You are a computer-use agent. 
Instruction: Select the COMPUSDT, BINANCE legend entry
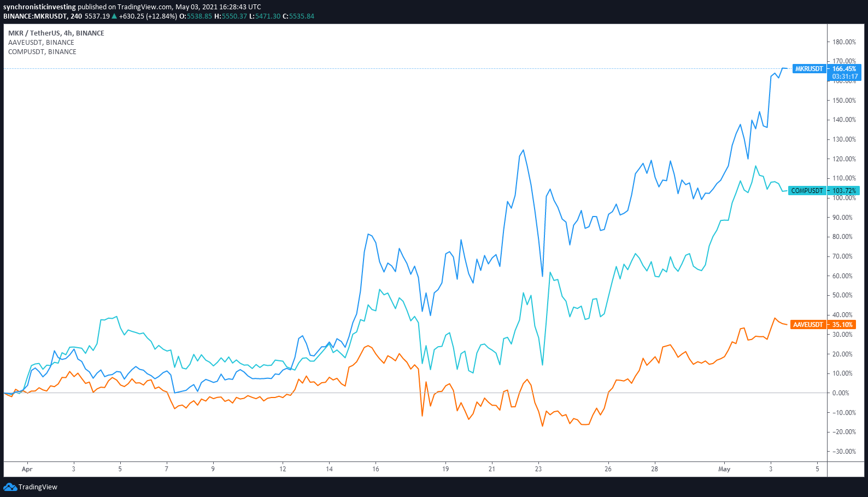click(42, 52)
